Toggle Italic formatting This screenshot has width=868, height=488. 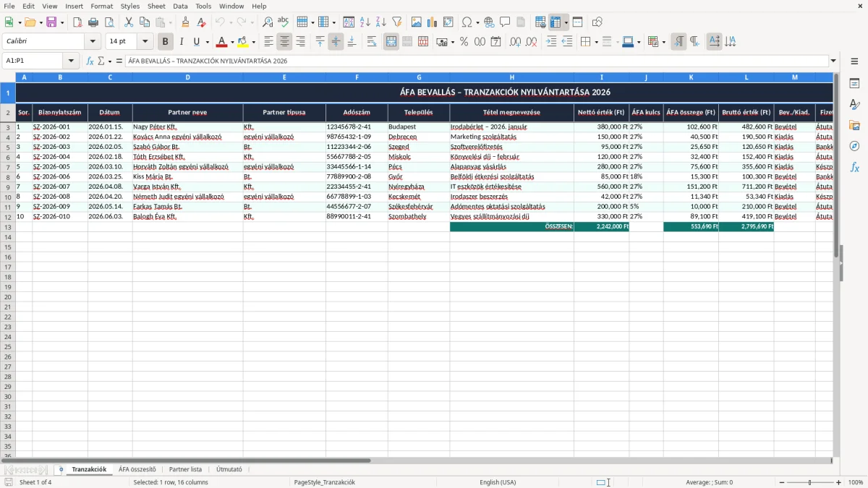182,42
